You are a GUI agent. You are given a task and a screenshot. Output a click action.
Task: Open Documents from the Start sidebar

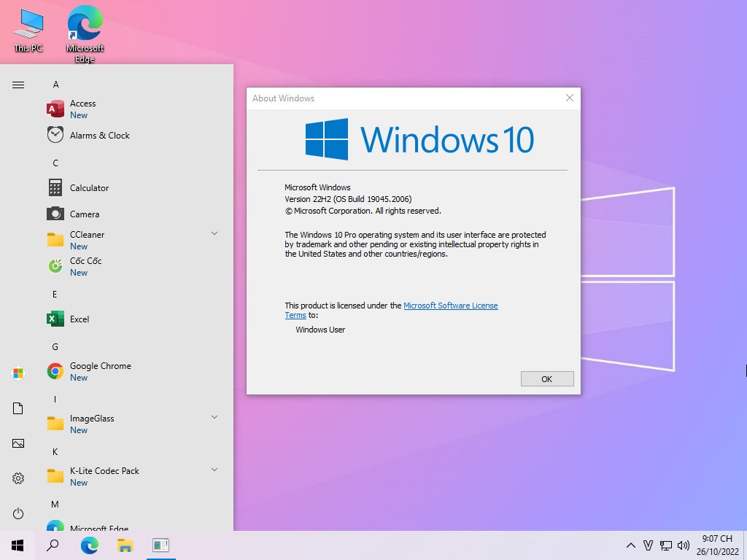(18, 408)
